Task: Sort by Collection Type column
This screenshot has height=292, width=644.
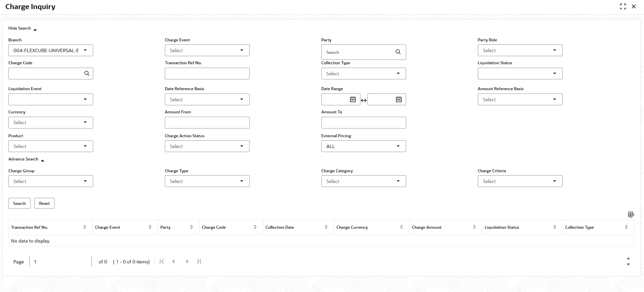Action: 626,227
